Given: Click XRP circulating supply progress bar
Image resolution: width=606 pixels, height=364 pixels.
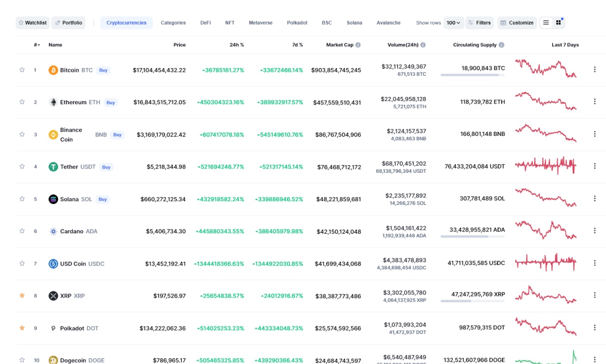Looking at the screenshot, I should [x=472, y=301].
